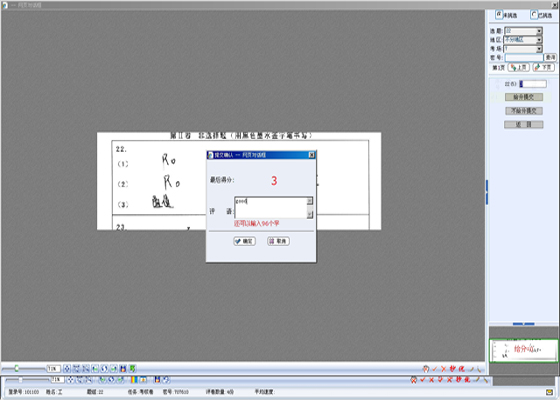The image size is (560, 400).
Task: Select the red 妙 stamp in upper toolbar
Action: pyautogui.click(x=452, y=369)
